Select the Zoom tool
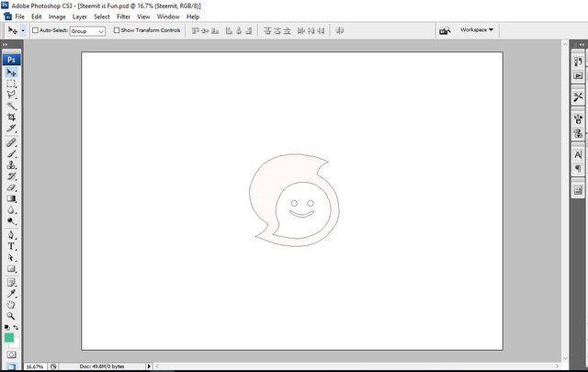The height and width of the screenshot is (372, 588). (x=11, y=316)
